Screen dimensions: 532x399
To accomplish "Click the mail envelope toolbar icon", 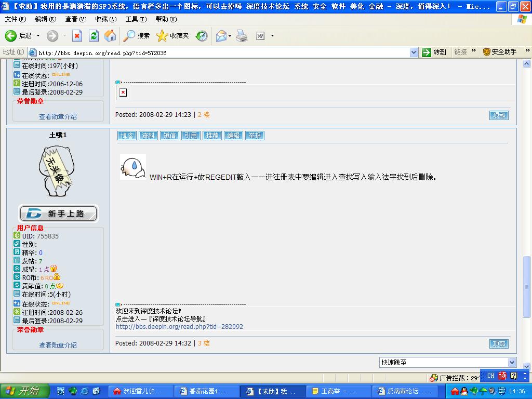I will (x=221, y=36).
